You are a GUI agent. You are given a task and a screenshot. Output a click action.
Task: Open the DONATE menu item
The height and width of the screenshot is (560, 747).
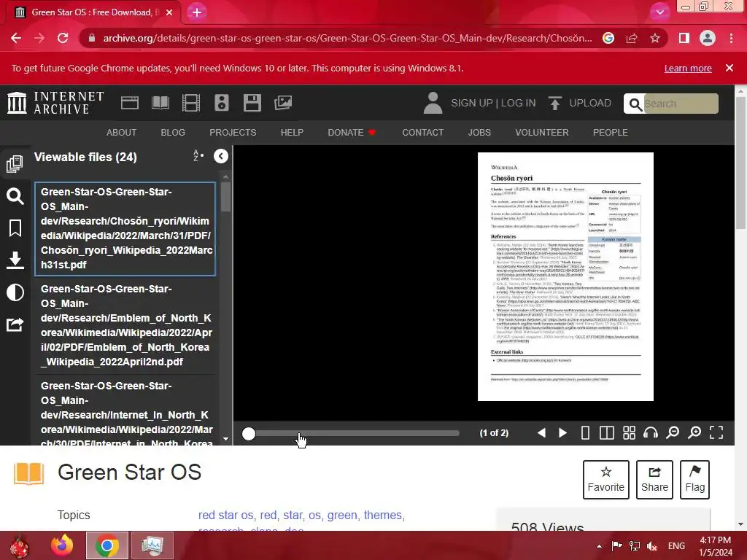point(352,133)
